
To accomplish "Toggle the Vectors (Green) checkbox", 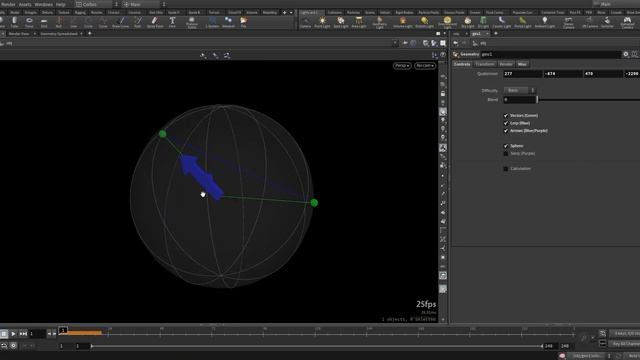I will tap(506, 116).
